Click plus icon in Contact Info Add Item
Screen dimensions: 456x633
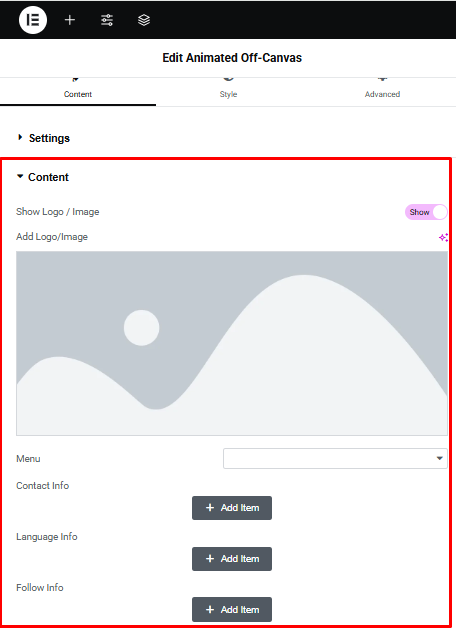(210, 507)
